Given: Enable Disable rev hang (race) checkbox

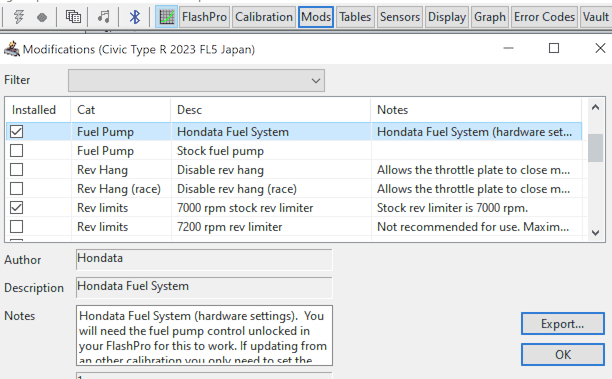Looking at the screenshot, I should pyautogui.click(x=16, y=189).
